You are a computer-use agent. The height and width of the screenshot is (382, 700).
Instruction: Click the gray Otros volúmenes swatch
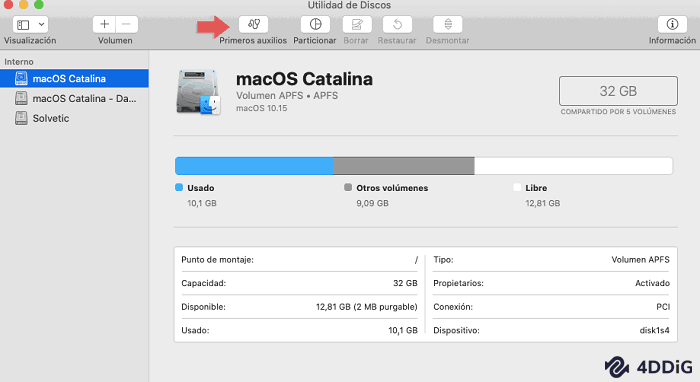[x=348, y=187]
